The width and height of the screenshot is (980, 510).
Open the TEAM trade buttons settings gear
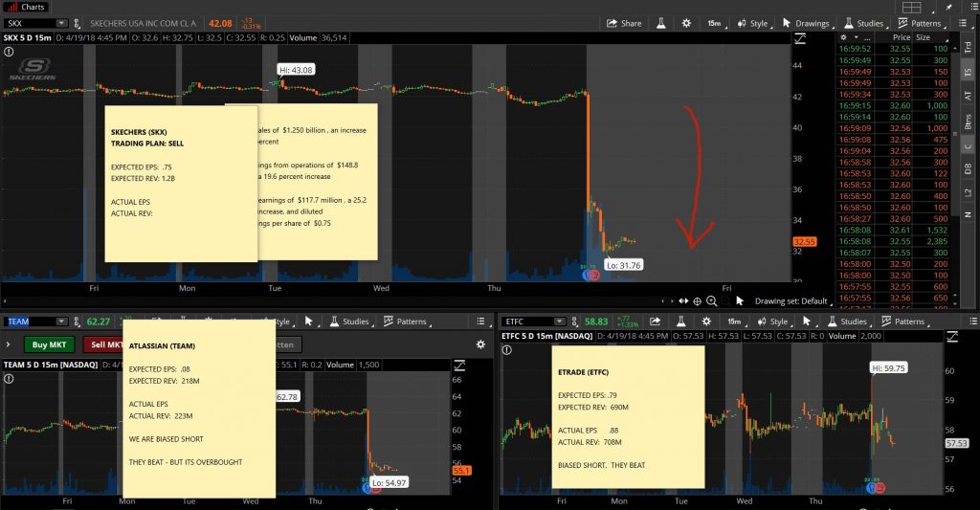click(x=480, y=344)
